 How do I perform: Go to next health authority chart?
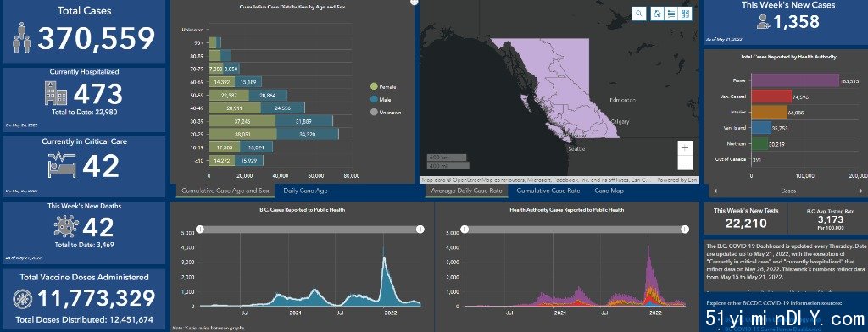pyautogui.click(x=860, y=191)
